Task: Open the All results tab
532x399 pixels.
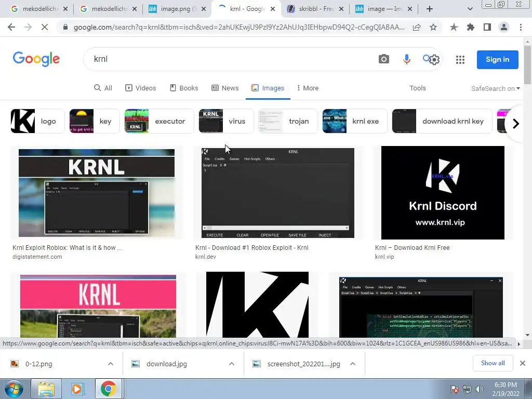Action: [103, 88]
